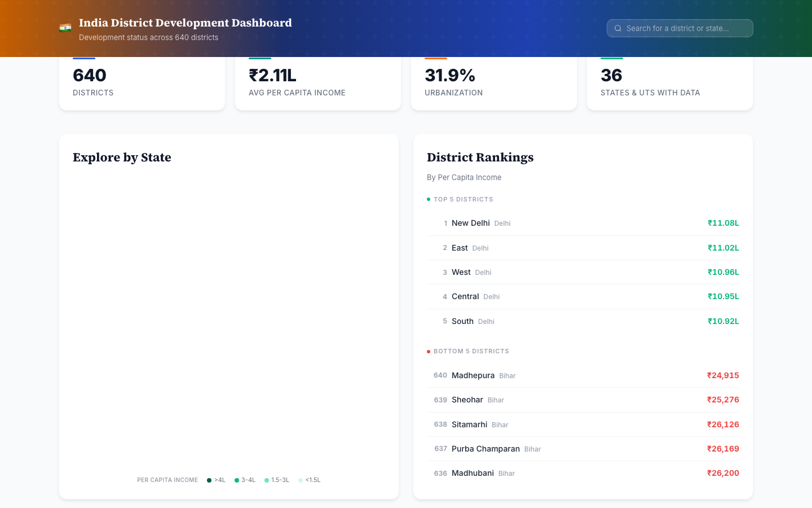The width and height of the screenshot is (812, 508).
Task: Toggle the <1.5L income filter
Action: (310, 480)
